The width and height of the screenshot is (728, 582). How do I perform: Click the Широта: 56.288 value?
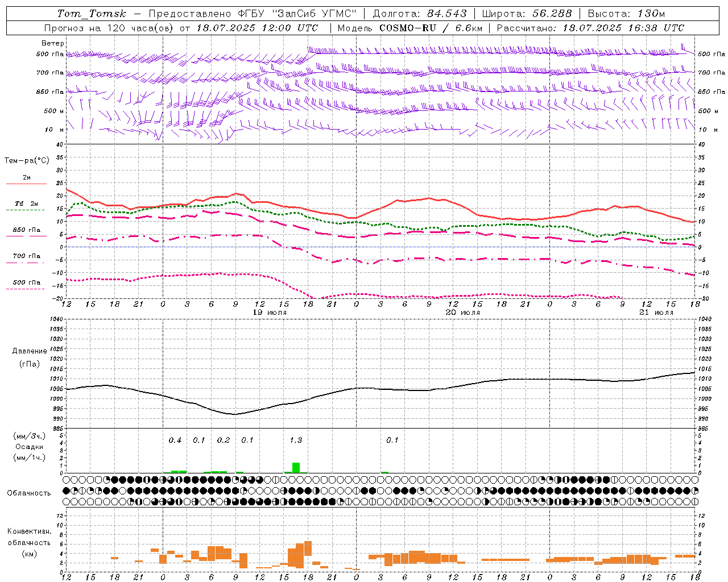[527, 14]
